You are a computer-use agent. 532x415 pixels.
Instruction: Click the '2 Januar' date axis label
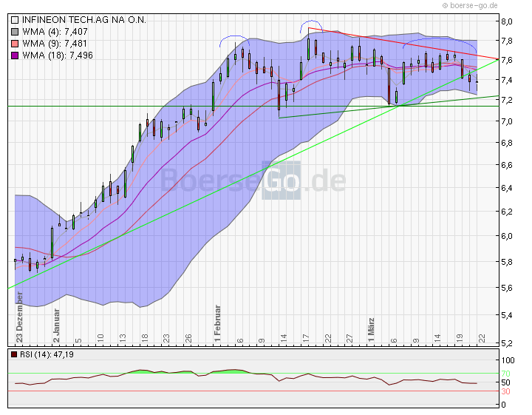[56, 325]
